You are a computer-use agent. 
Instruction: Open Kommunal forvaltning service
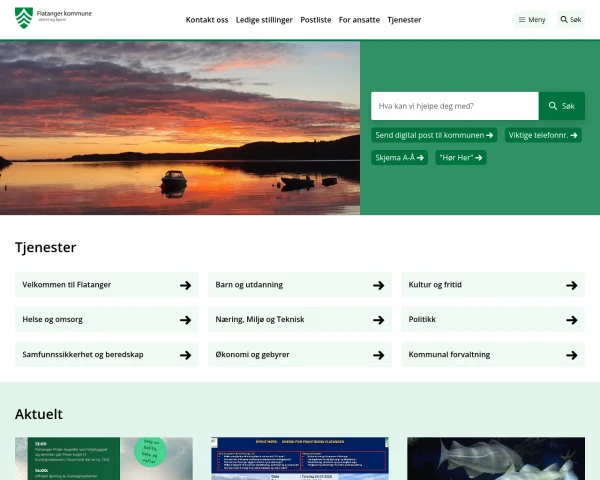pyautogui.click(x=493, y=355)
